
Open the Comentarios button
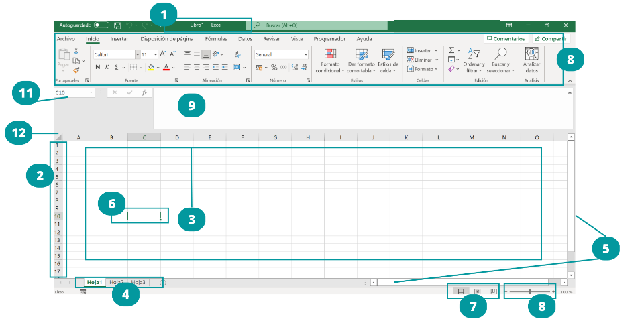506,39
